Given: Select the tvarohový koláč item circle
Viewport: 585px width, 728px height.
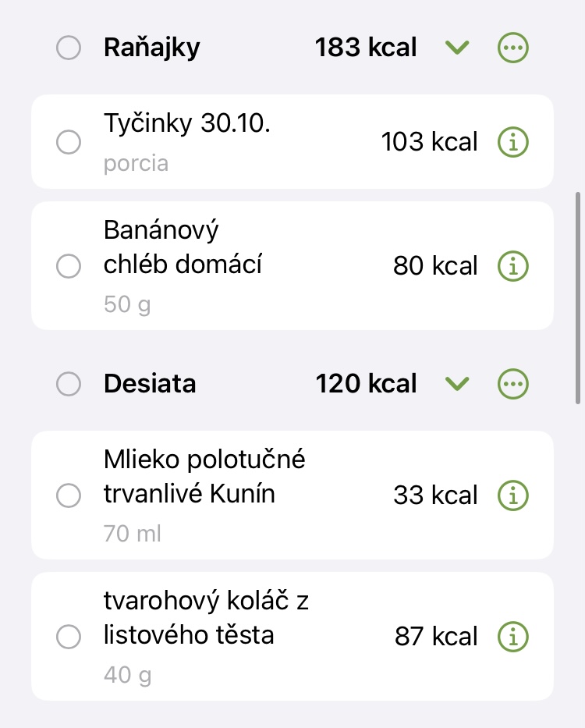Looking at the screenshot, I should point(69,637).
